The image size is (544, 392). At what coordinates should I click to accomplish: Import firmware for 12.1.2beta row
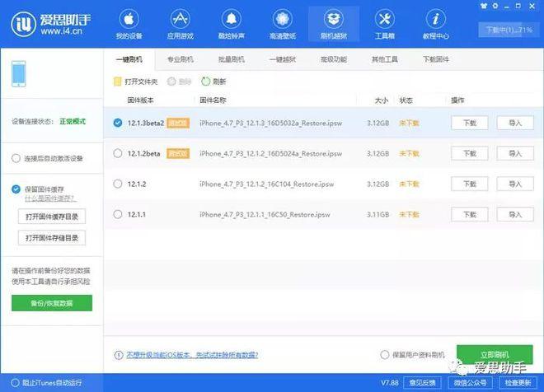[515, 153]
